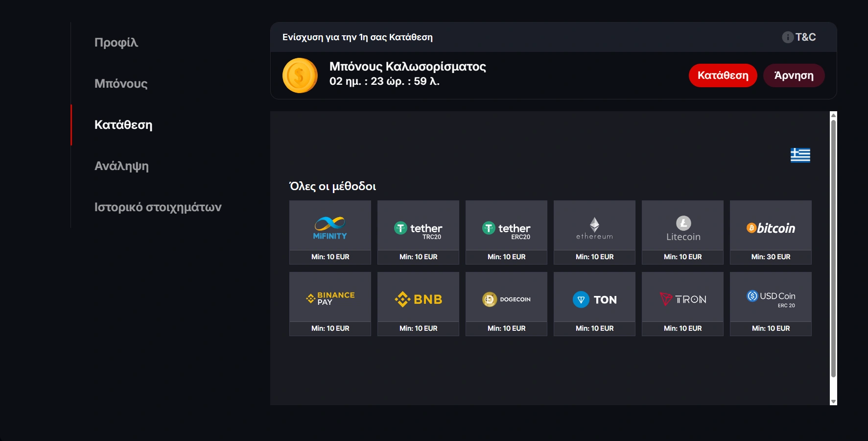This screenshot has width=868, height=441.
Task: Choose Binance Pay payment method
Action: tap(330, 304)
